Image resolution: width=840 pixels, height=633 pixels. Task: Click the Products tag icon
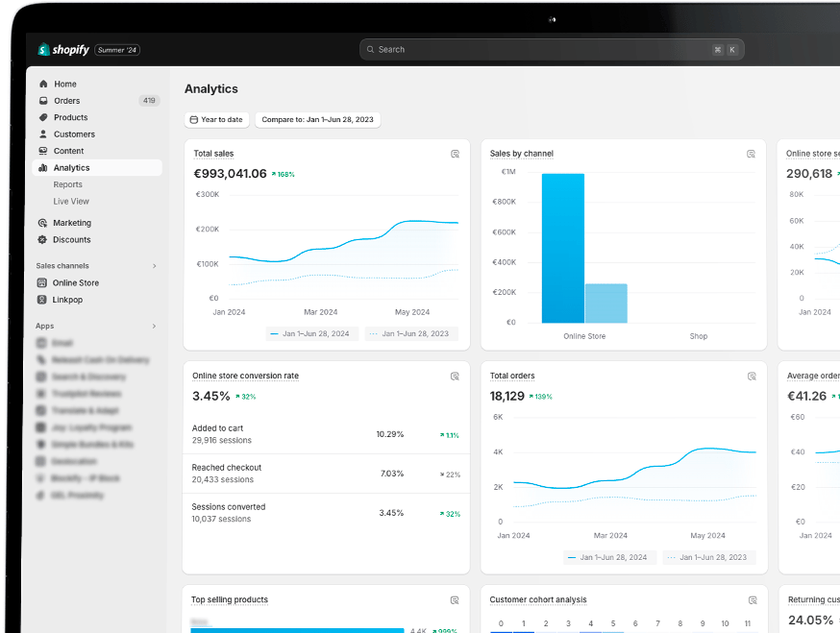43,117
